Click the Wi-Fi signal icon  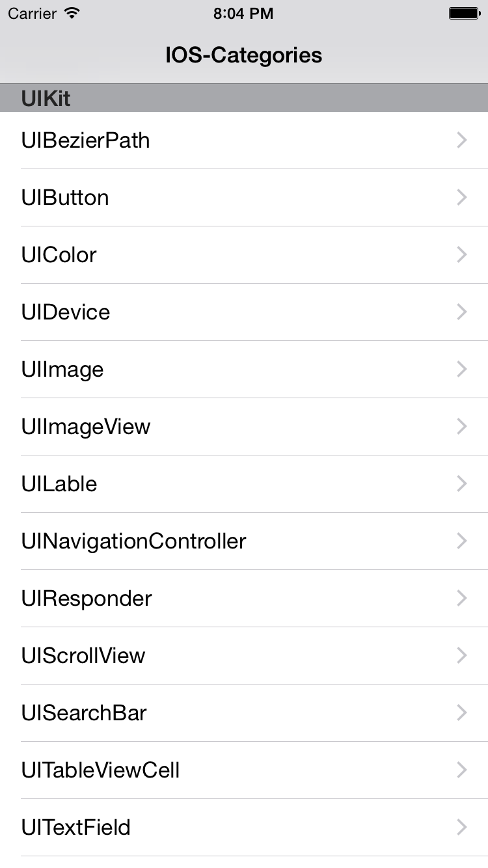pyautogui.click(x=72, y=13)
